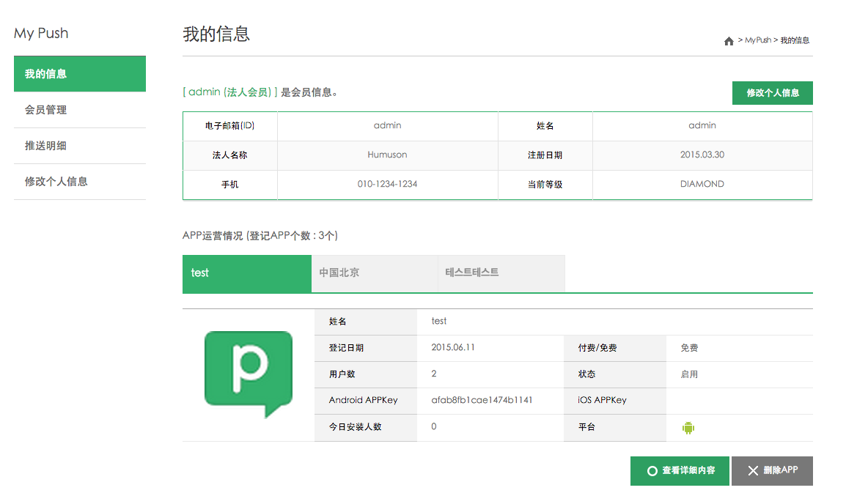Click the 状态 label cell
Viewport: 846px width, 504px height.
click(x=615, y=374)
